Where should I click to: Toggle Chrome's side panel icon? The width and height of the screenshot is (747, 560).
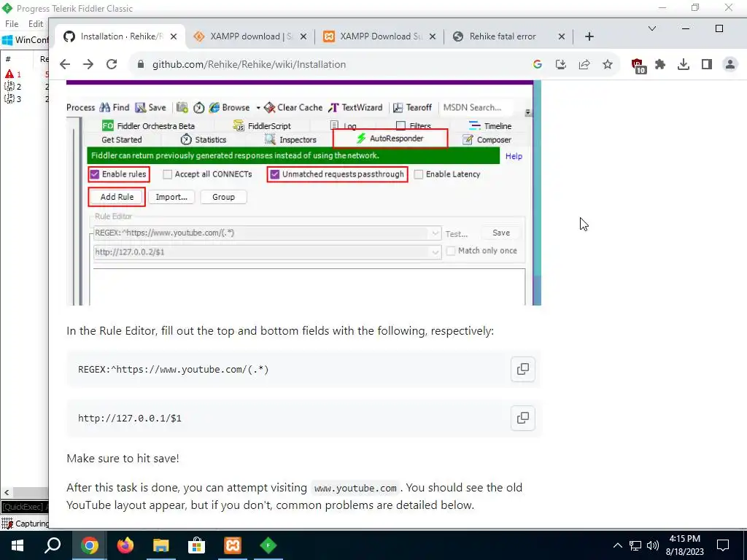click(706, 64)
